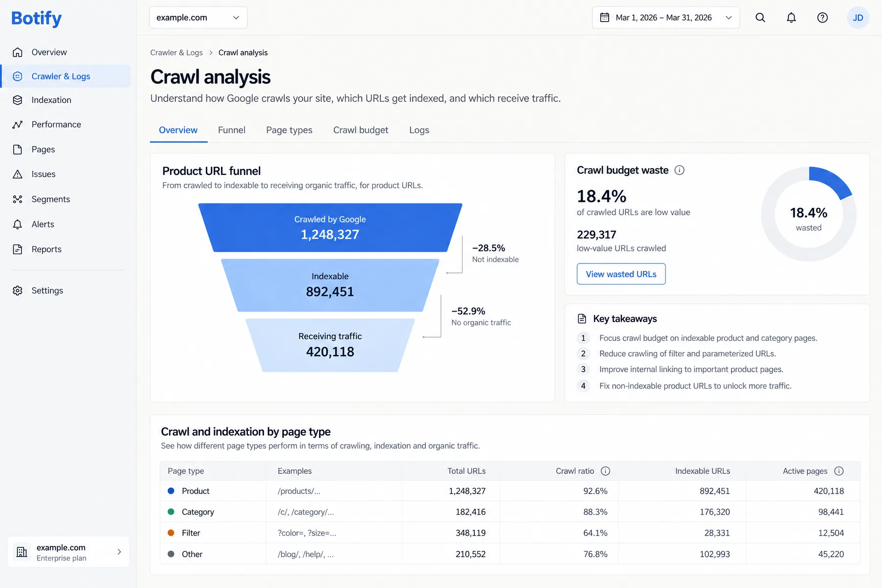
Task: Click the Alerts bell icon in sidebar
Action: click(18, 224)
